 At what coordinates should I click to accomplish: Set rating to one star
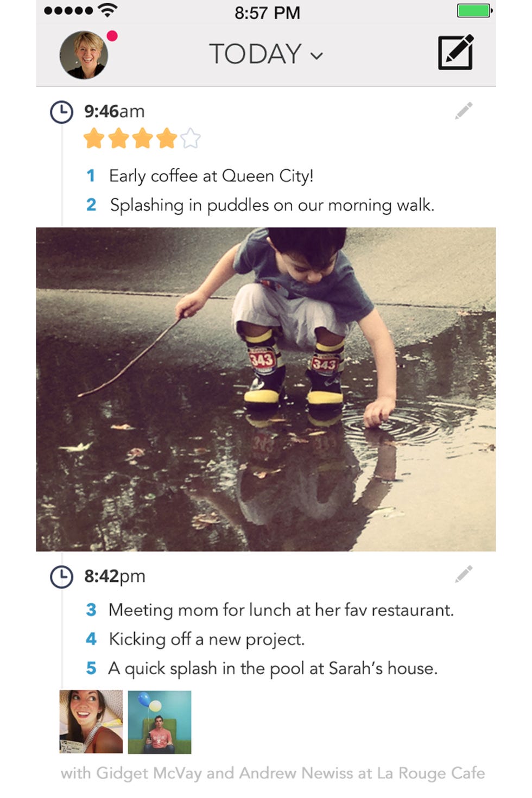click(x=94, y=138)
